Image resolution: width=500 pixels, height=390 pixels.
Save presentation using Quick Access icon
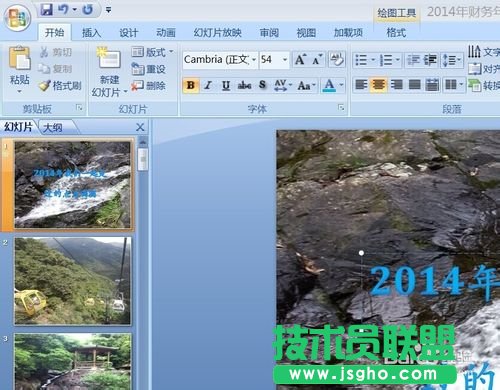click(47, 9)
